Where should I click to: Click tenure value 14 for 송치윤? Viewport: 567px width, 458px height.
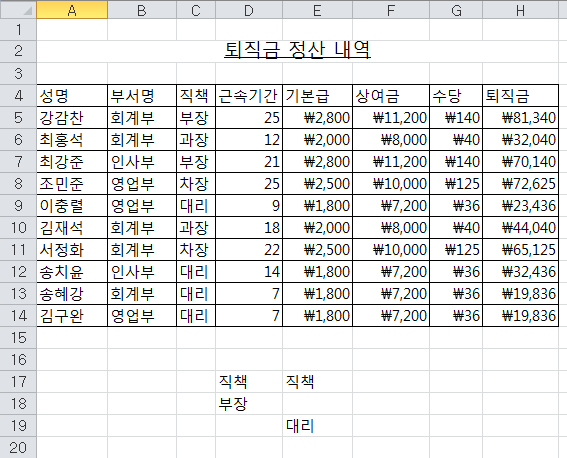click(x=249, y=272)
